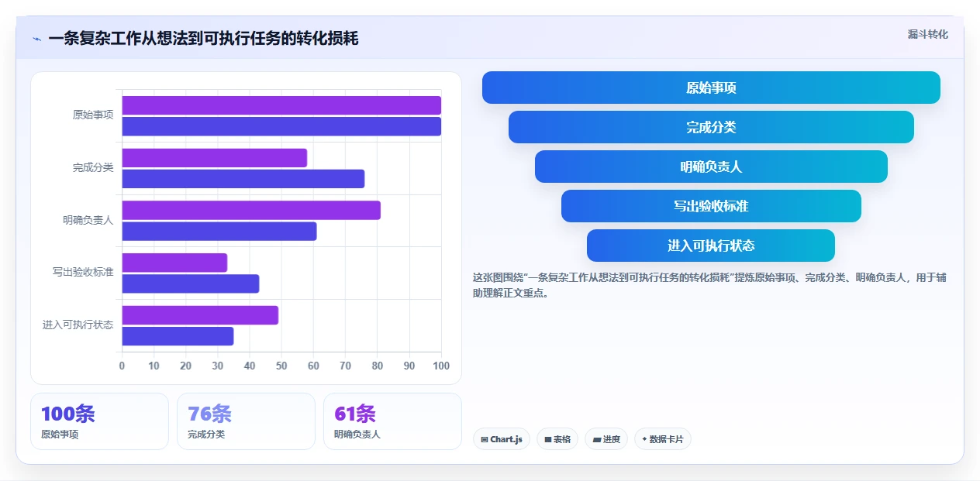
Task: Click the 进入可执行状态 funnel stage bar
Action: [x=711, y=246]
